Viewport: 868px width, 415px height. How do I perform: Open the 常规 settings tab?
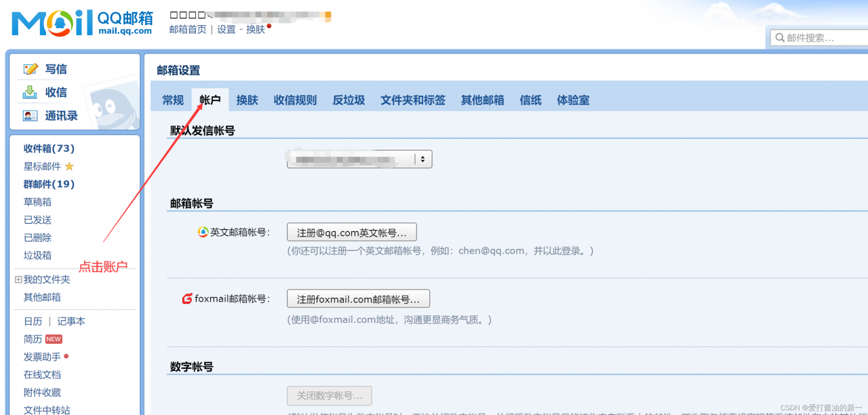coord(172,100)
